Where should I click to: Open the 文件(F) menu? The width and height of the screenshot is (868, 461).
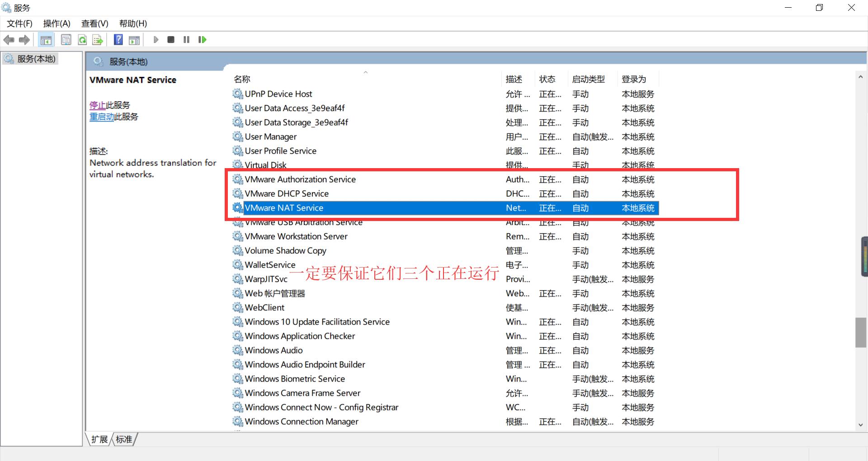[x=19, y=24]
